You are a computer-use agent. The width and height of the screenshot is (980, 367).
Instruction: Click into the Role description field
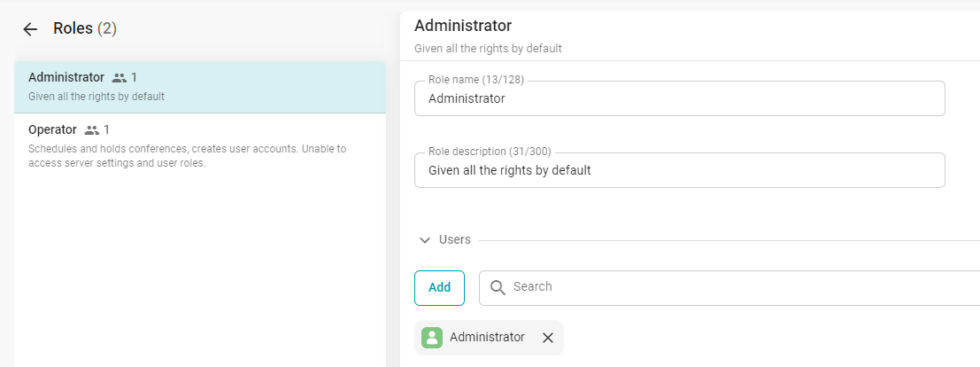(x=679, y=170)
